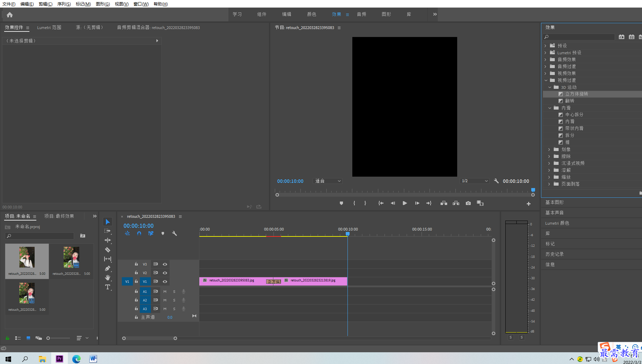Click the program monitor playhead

tap(533, 190)
